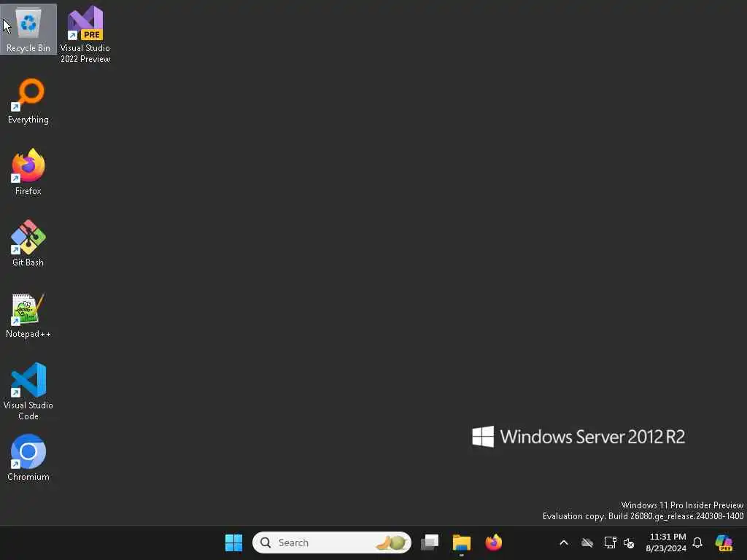Open the clock showing 11:31 PM

[x=666, y=542]
